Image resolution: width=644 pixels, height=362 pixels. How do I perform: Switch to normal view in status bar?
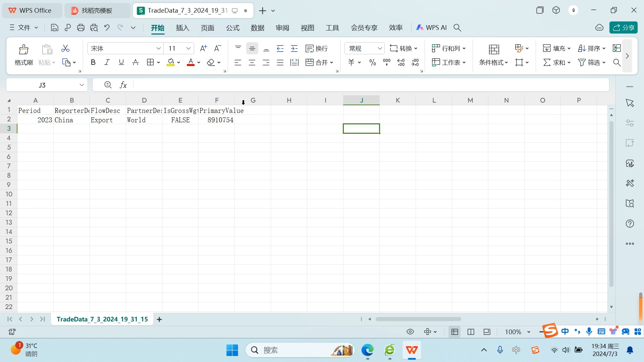click(455, 332)
